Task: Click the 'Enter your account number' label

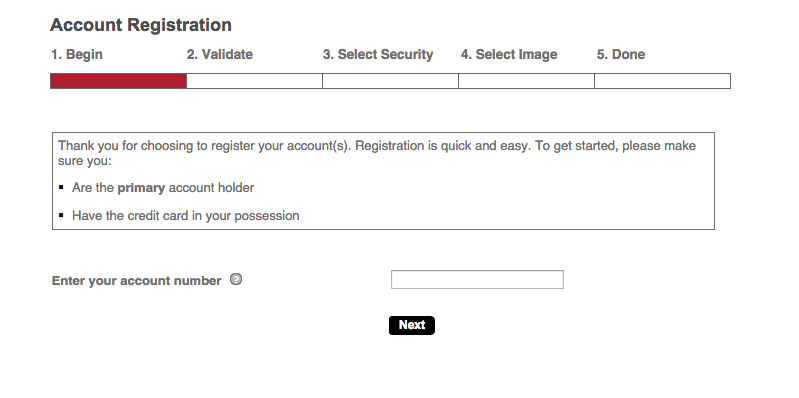Action: [x=137, y=281]
